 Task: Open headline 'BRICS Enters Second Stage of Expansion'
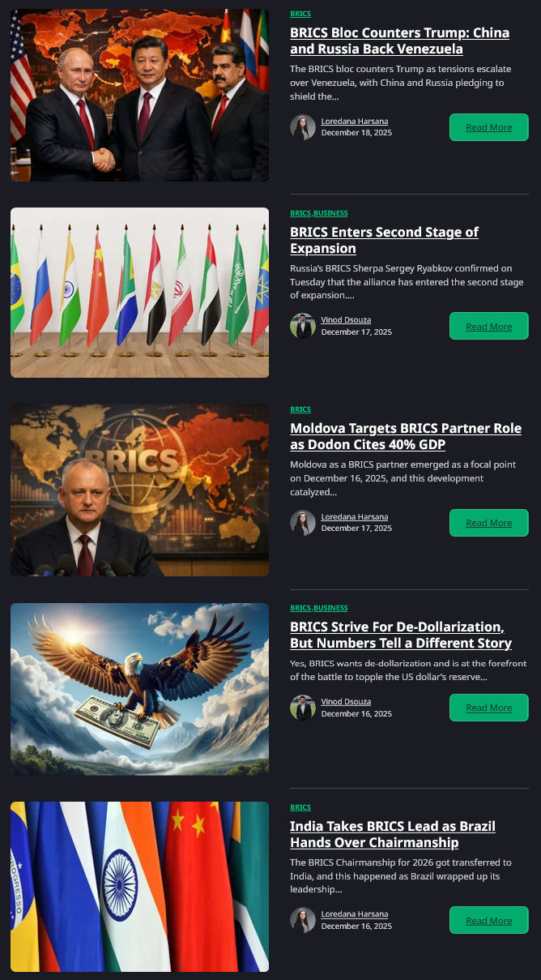(x=384, y=240)
